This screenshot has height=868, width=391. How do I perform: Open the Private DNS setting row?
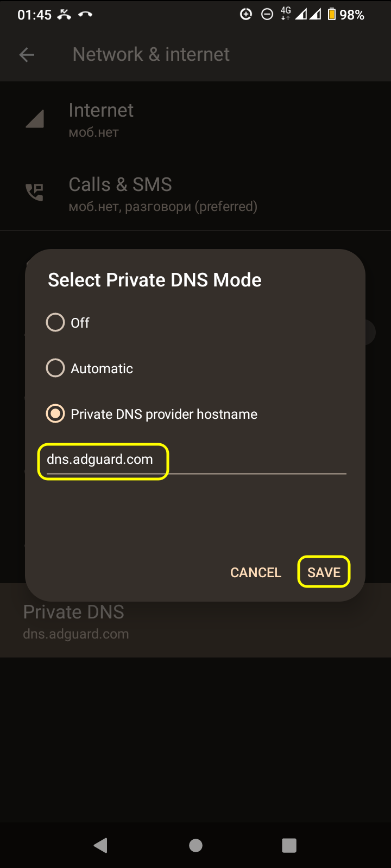click(76, 621)
